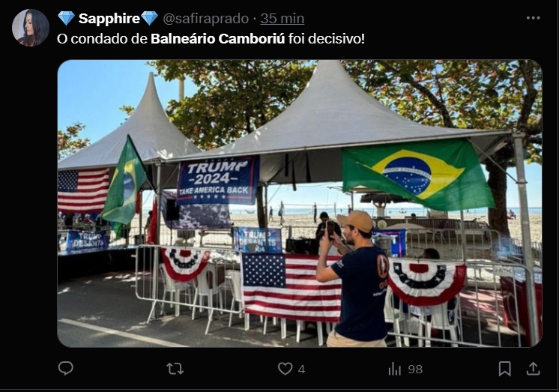Click the 98 views count
This screenshot has height=392, width=559.
coord(415,370)
